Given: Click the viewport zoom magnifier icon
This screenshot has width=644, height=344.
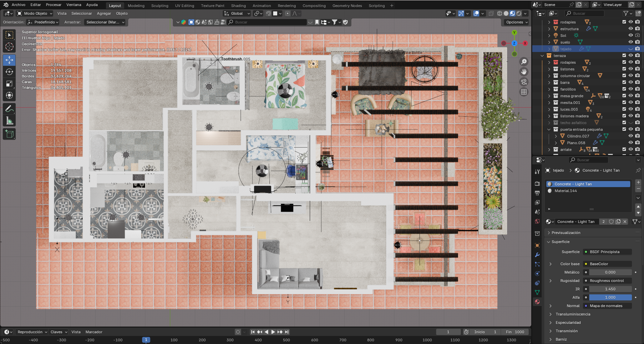Looking at the screenshot, I should coord(524,62).
